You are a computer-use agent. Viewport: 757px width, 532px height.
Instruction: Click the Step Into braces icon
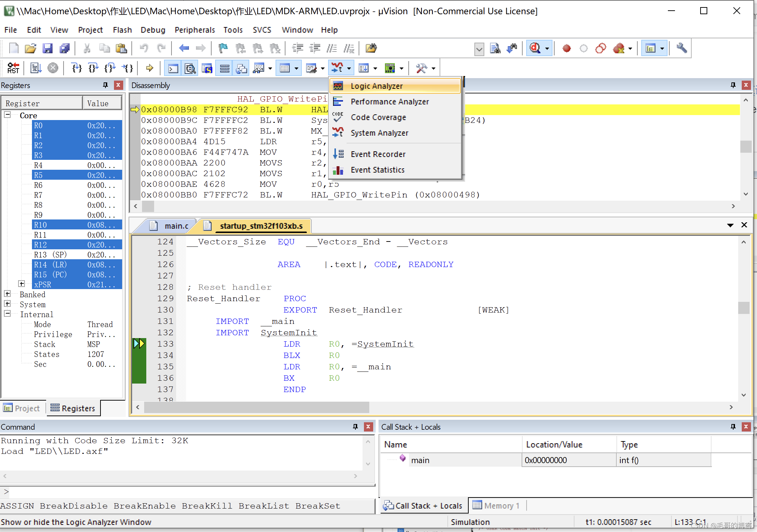click(x=77, y=68)
